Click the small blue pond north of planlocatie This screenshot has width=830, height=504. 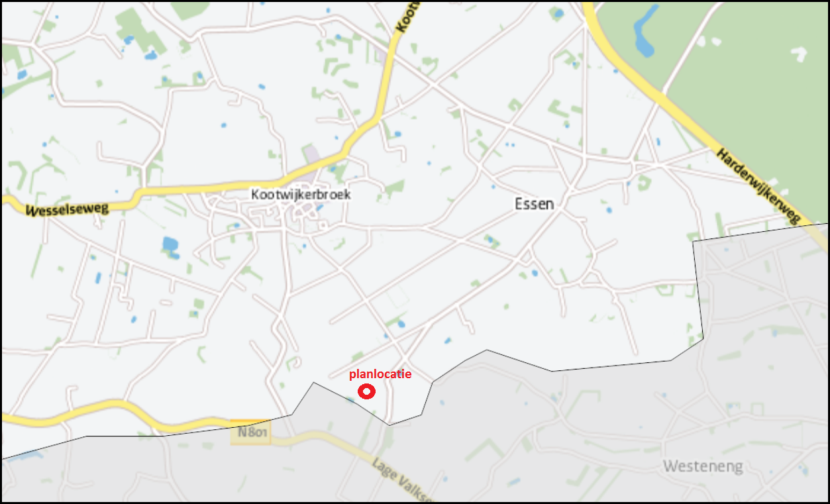click(401, 324)
